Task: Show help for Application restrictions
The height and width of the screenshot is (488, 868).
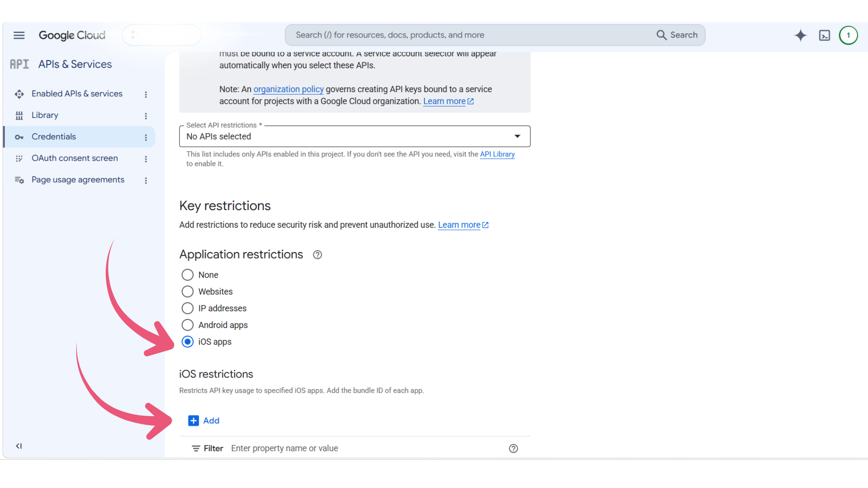Action: point(317,255)
